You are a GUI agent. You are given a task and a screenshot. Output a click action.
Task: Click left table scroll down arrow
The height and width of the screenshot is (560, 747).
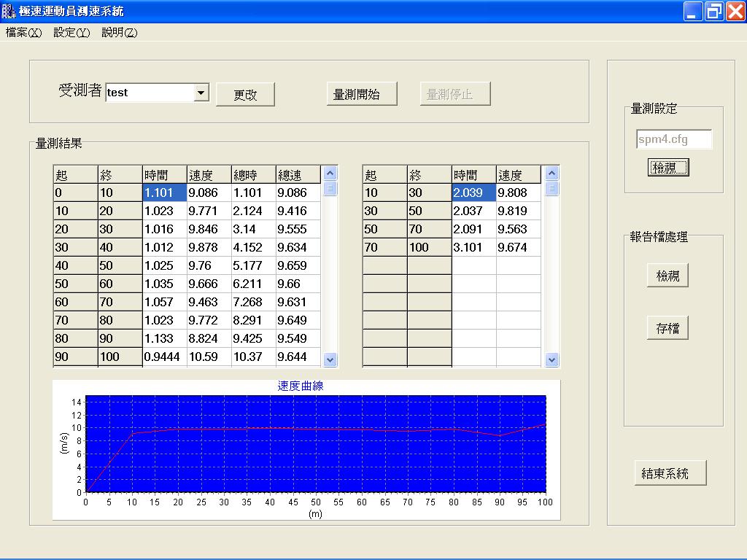click(330, 359)
